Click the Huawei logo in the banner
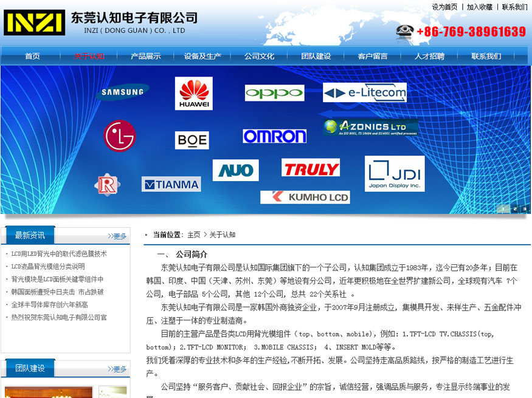 point(194,93)
